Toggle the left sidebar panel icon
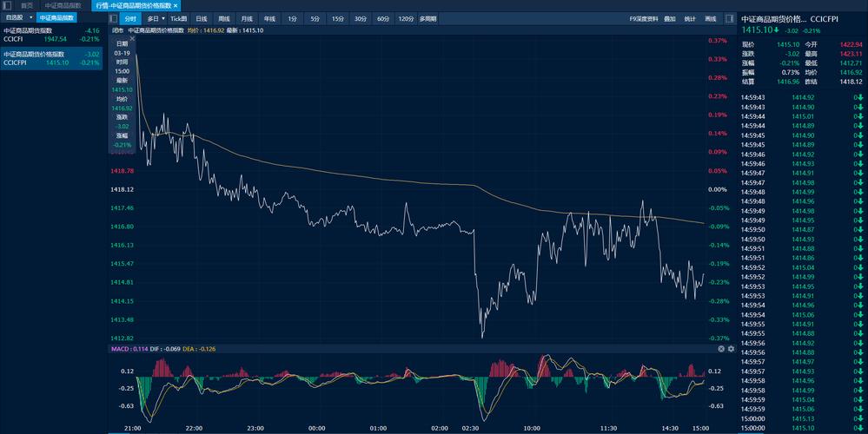This screenshot has width=868, height=434. pyautogui.click(x=9, y=5)
